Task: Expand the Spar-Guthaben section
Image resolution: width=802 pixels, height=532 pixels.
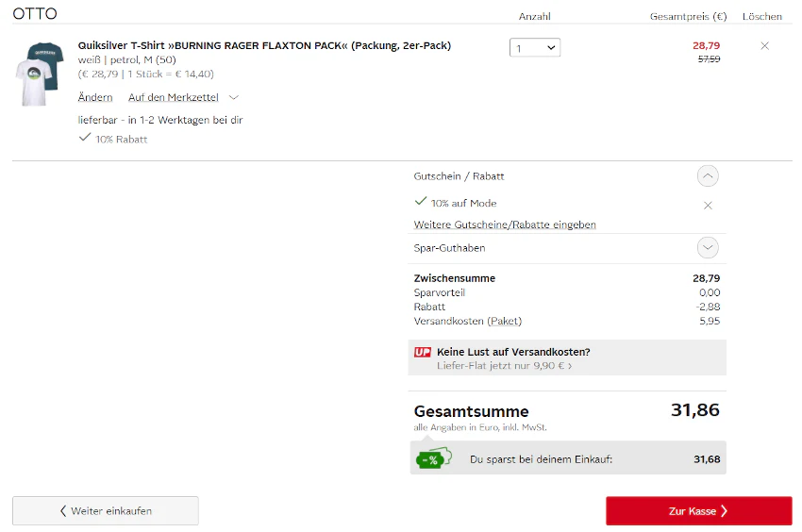Action: [708, 247]
